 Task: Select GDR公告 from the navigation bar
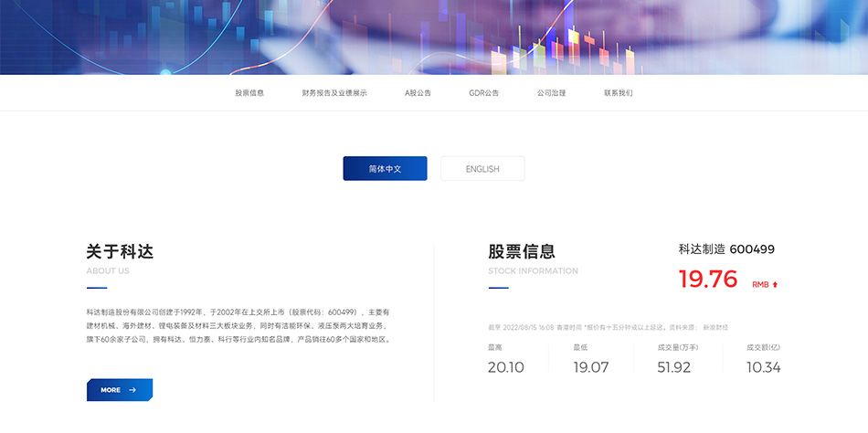pyautogui.click(x=484, y=93)
